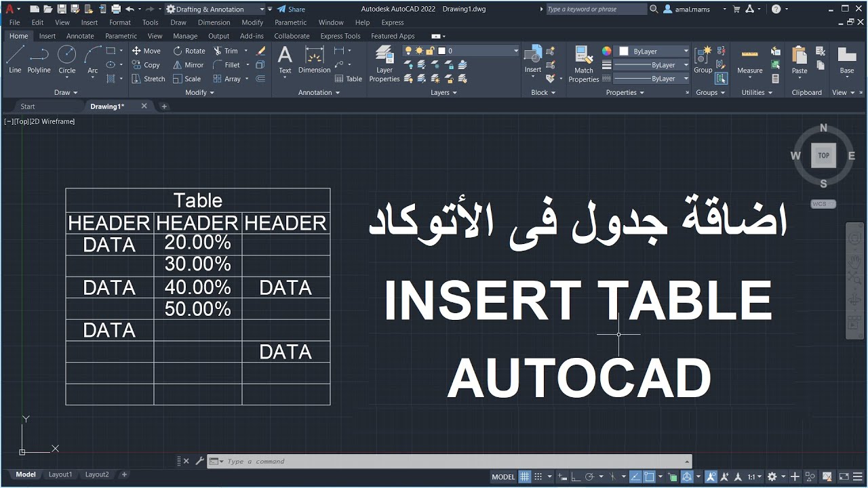The height and width of the screenshot is (488, 868).
Task: Expand the Modify panel
Action: pos(199,92)
